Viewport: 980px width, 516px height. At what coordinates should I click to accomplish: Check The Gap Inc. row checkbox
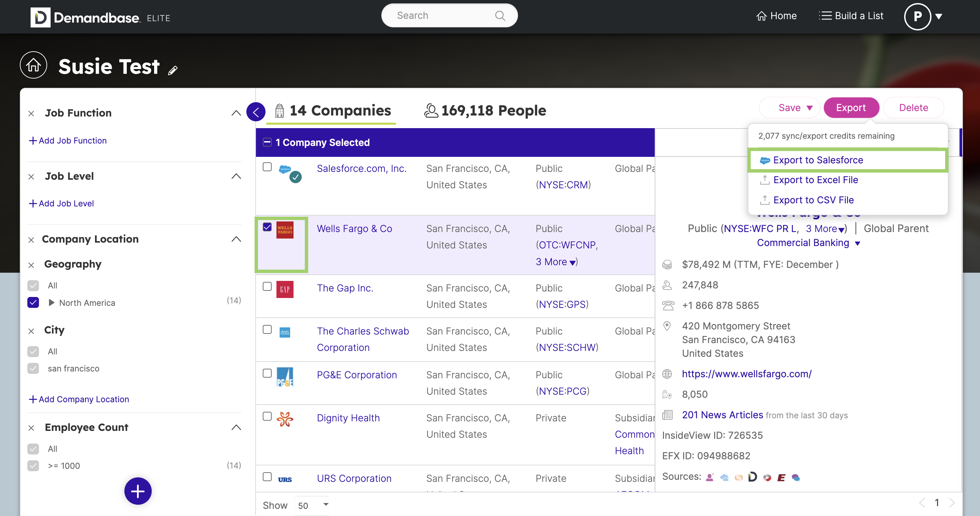pos(267,287)
